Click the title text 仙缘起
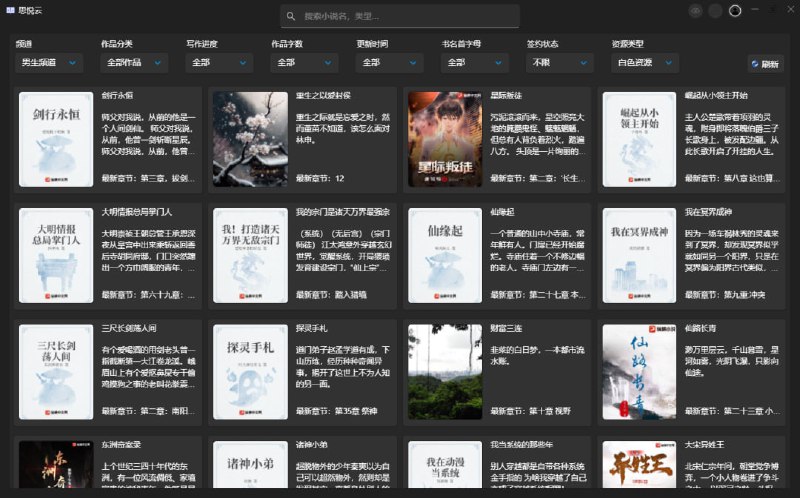The image size is (800, 498). [x=503, y=212]
